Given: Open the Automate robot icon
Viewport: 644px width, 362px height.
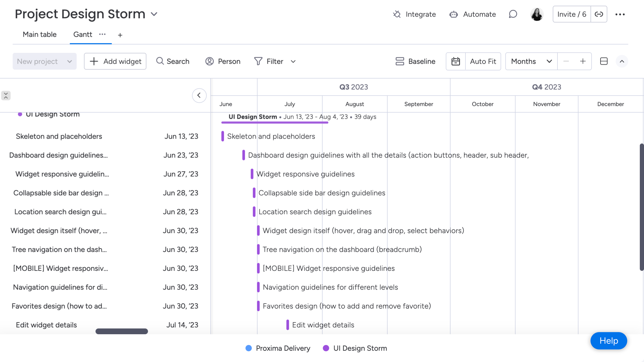Looking at the screenshot, I should pos(454,14).
